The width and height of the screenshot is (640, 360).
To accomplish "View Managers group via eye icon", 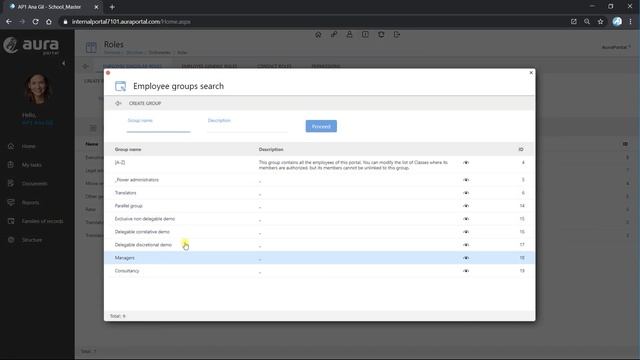I will coord(466,258).
